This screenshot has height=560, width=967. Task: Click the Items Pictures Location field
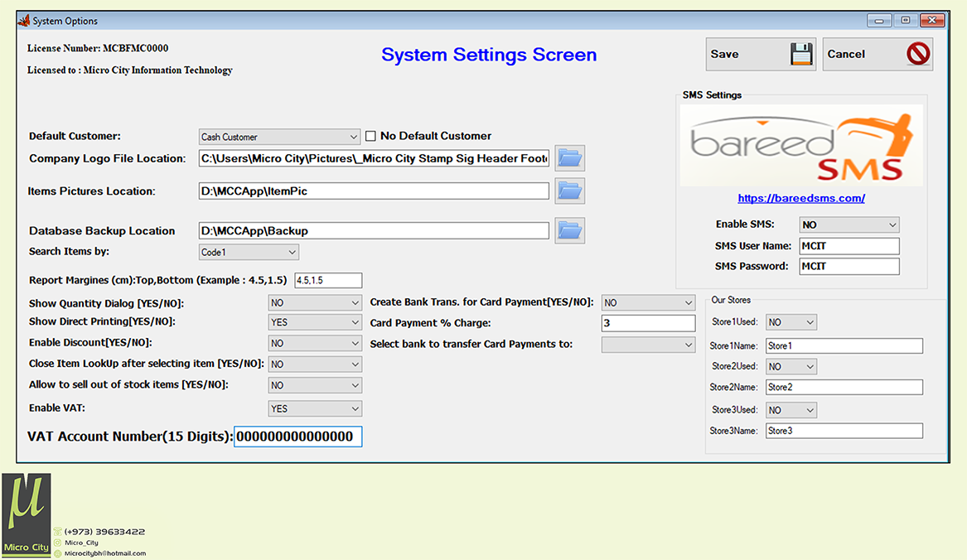(x=374, y=191)
